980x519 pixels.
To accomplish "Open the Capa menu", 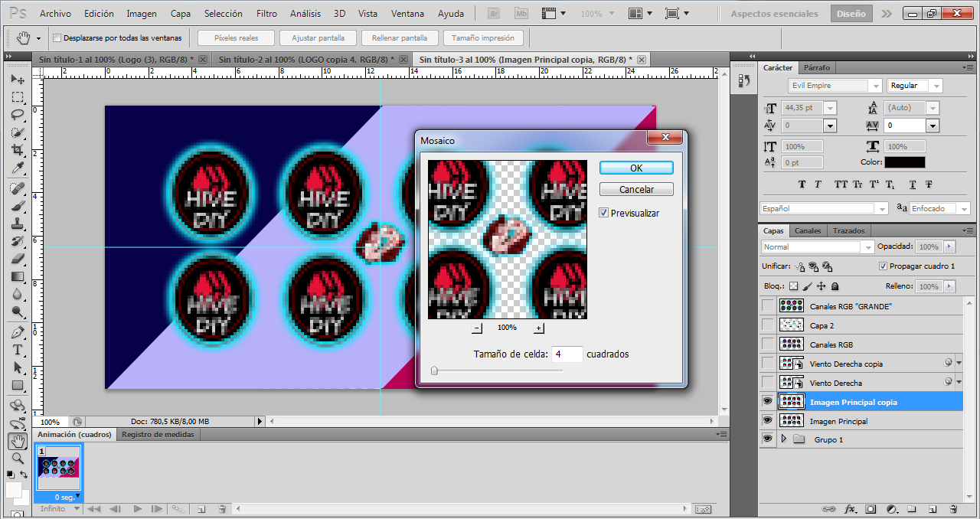I will click(x=181, y=14).
